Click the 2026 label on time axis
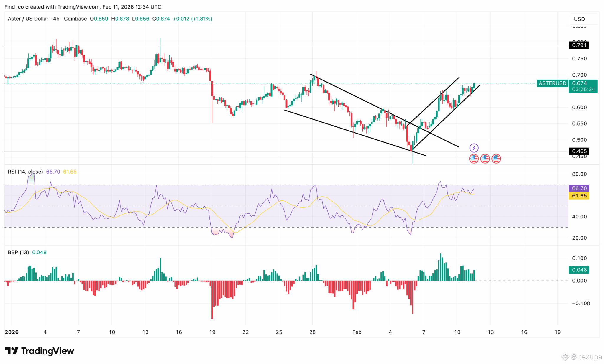 (12, 332)
